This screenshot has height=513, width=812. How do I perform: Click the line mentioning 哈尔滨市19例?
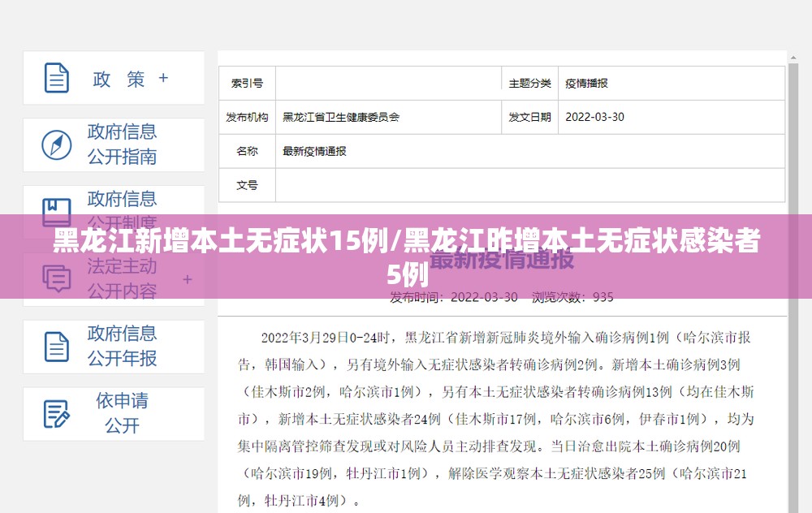tap(494, 473)
